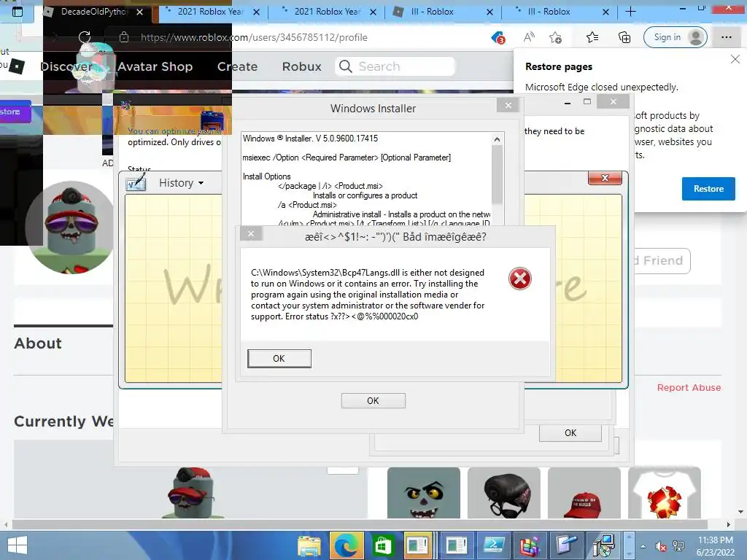Switch to first 2021 Roblox Year tab
Image resolution: width=747 pixels, height=560 pixels.
211,12
